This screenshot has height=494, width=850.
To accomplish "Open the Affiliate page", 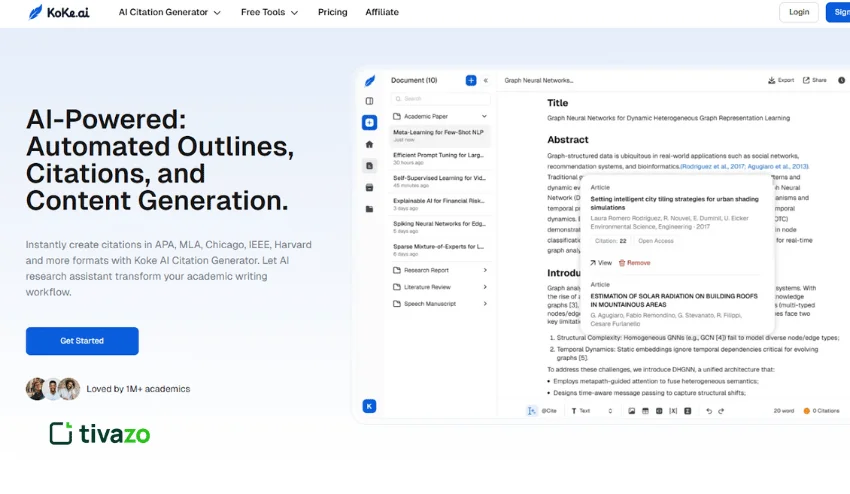I will 382,12.
